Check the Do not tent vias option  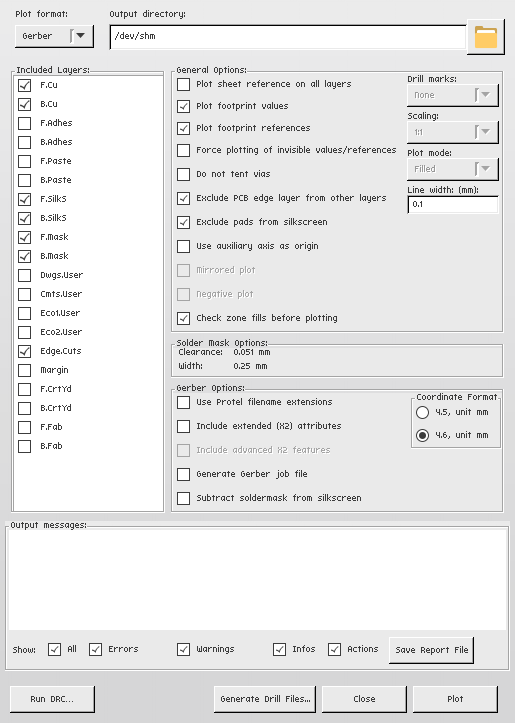pos(184,174)
